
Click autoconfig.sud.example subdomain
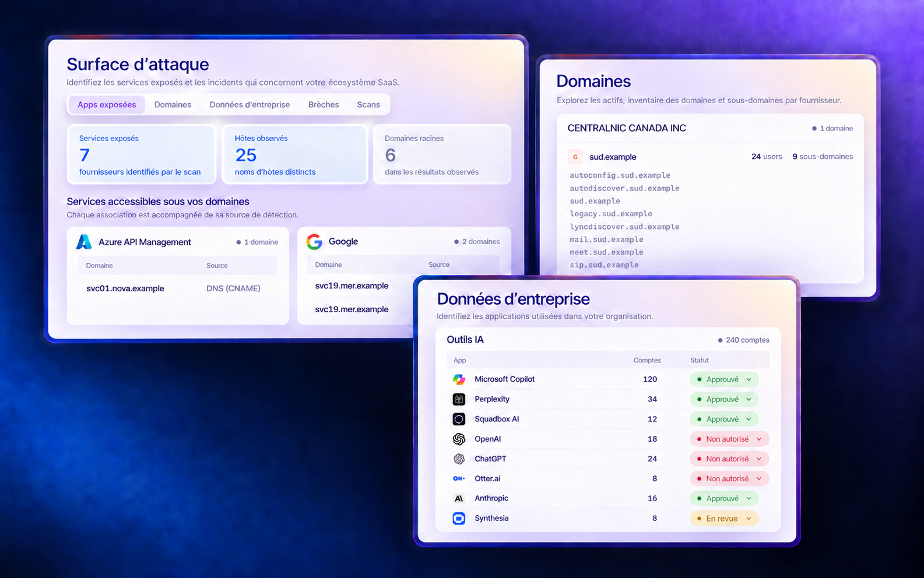click(x=620, y=175)
